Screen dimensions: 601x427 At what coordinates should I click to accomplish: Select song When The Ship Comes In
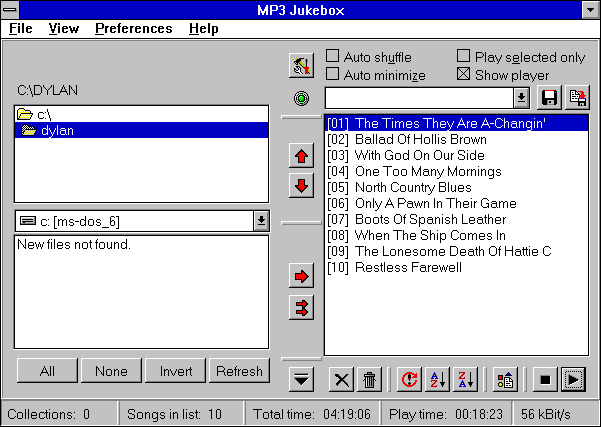[x=456, y=235]
